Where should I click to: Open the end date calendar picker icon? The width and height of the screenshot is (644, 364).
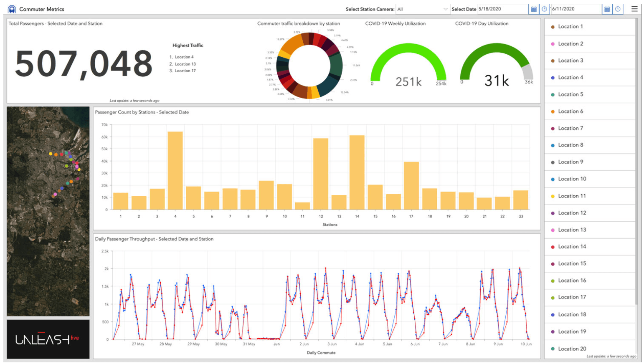607,9
